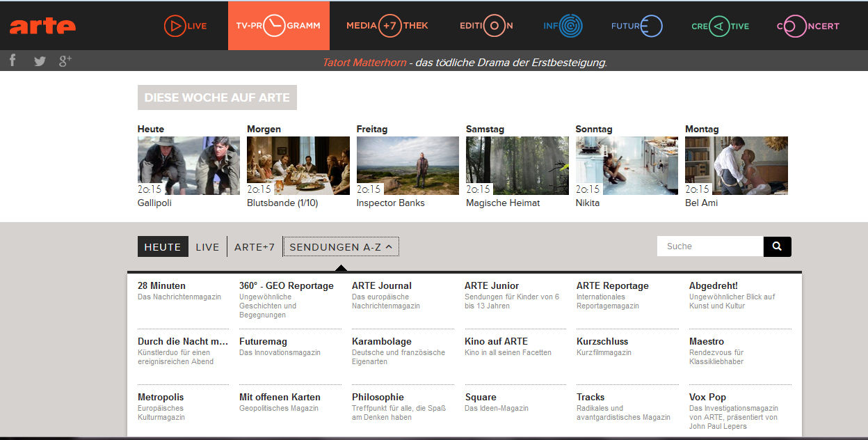868x440 pixels.
Task: Open the Mit offenen Karten programme
Action: 280,397
